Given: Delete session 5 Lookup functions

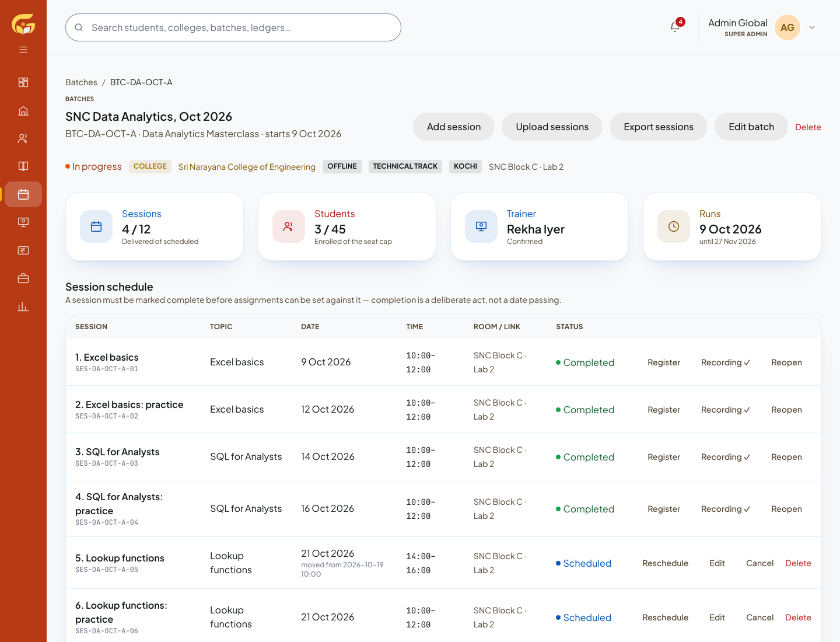Looking at the screenshot, I should (798, 563).
